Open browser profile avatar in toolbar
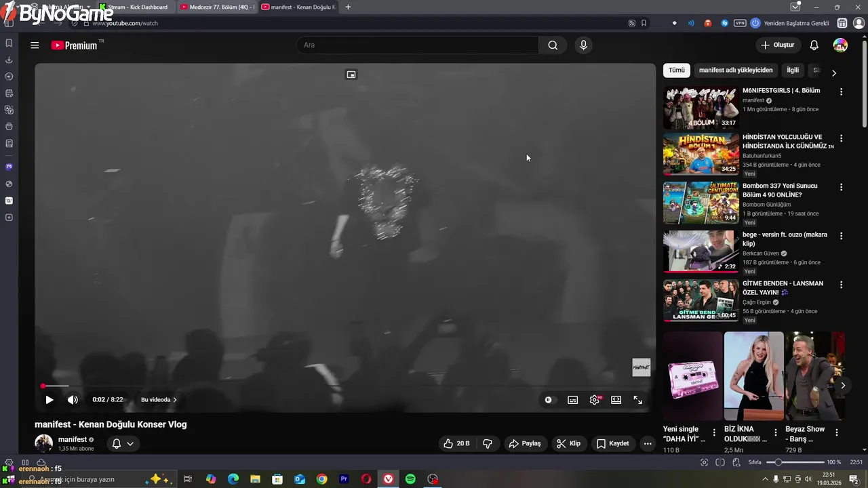 tap(859, 23)
